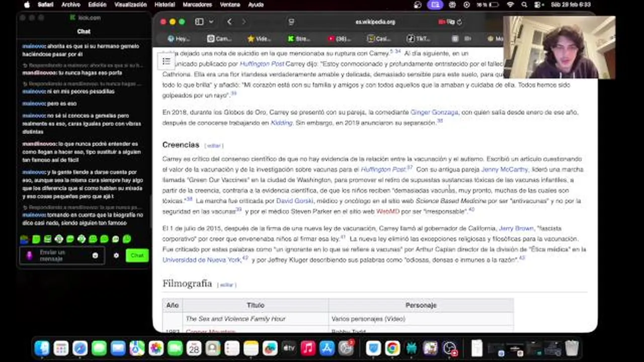The width and height of the screenshot is (644, 362).
Task: Open Music from the Dock
Action: click(308, 348)
